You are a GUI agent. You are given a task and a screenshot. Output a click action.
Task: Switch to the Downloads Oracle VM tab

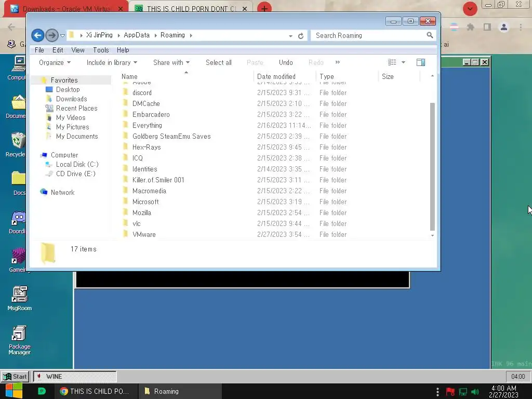click(x=66, y=9)
